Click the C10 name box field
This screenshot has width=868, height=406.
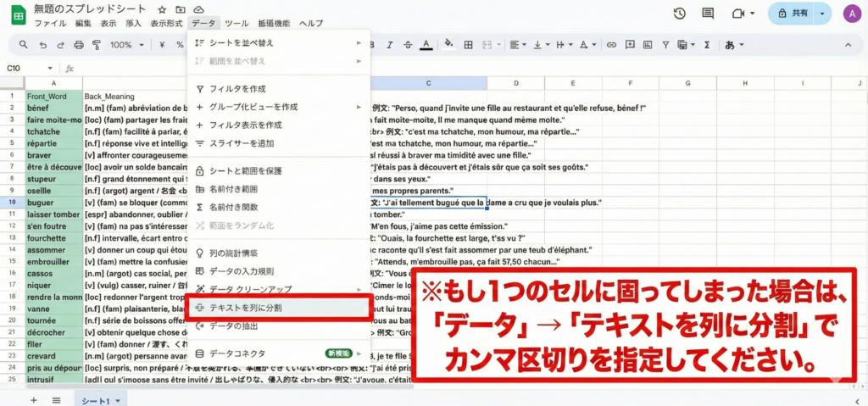tap(25, 68)
